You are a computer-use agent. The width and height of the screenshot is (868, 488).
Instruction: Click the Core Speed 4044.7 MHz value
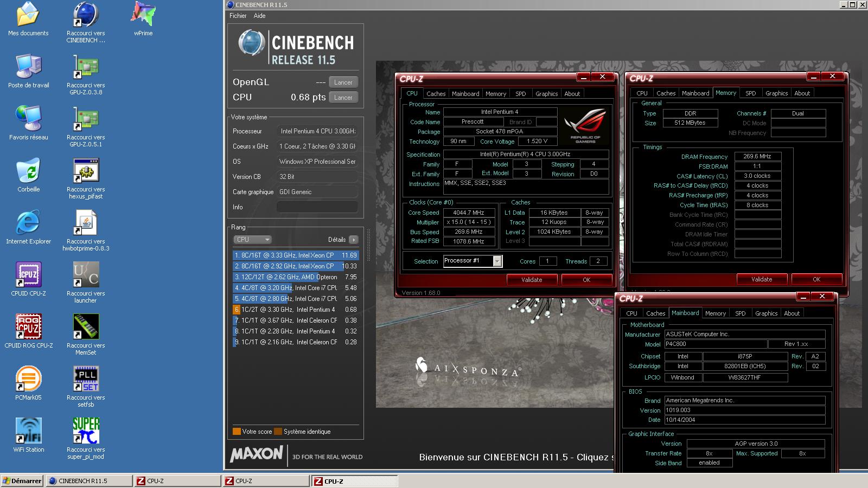(469, 213)
